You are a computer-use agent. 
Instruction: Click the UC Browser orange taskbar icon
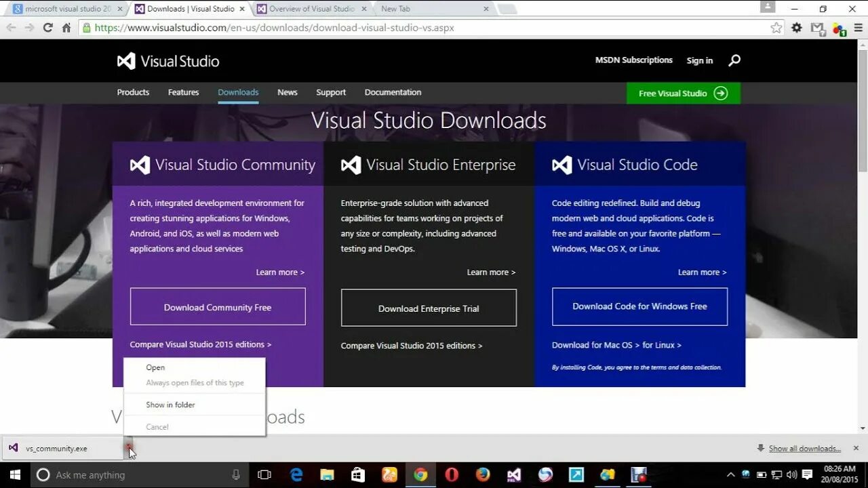coord(389,475)
